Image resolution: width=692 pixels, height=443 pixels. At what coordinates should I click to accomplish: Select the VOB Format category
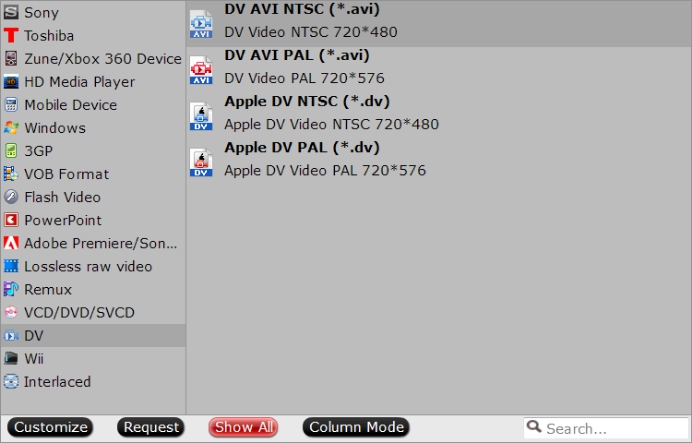66,174
